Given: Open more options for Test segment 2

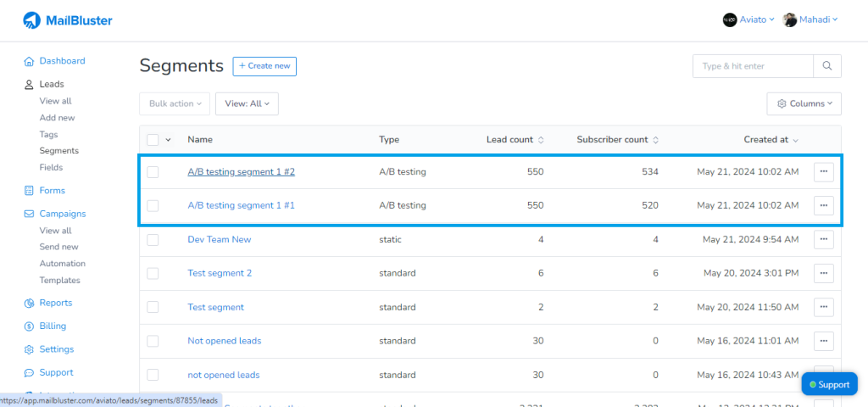Looking at the screenshot, I should (824, 273).
